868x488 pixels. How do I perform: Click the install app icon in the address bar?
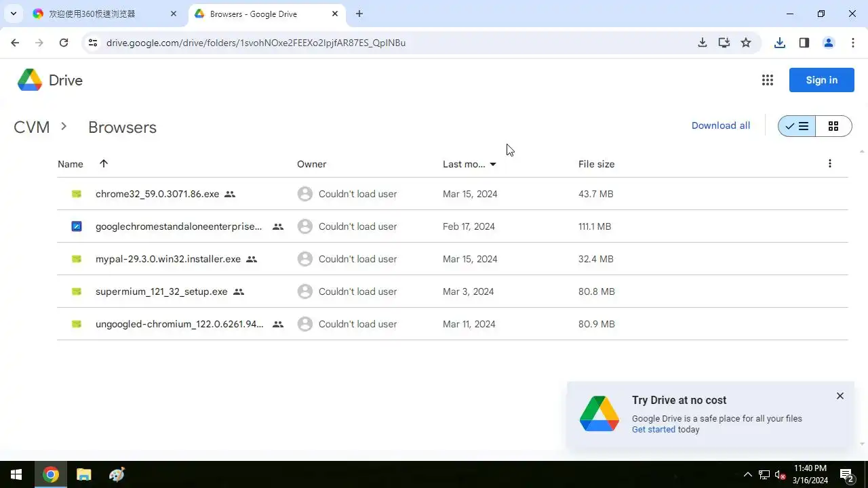724,43
